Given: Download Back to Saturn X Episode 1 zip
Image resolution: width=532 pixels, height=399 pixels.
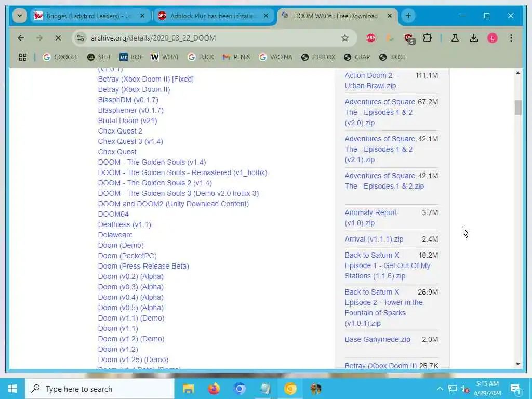Looking at the screenshot, I should point(388,265).
